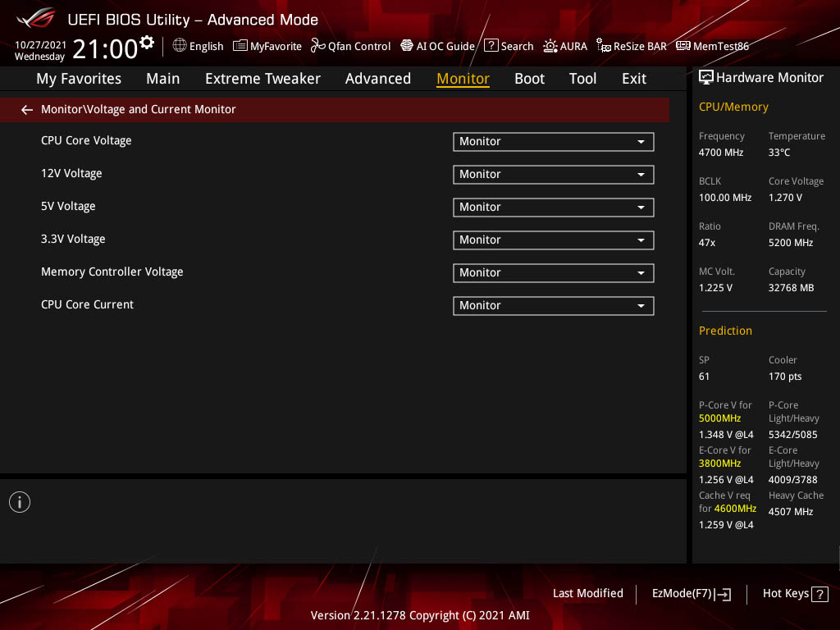The width and height of the screenshot is (840, 630).
Task: Select the Monitor tab
Action: 463,79
